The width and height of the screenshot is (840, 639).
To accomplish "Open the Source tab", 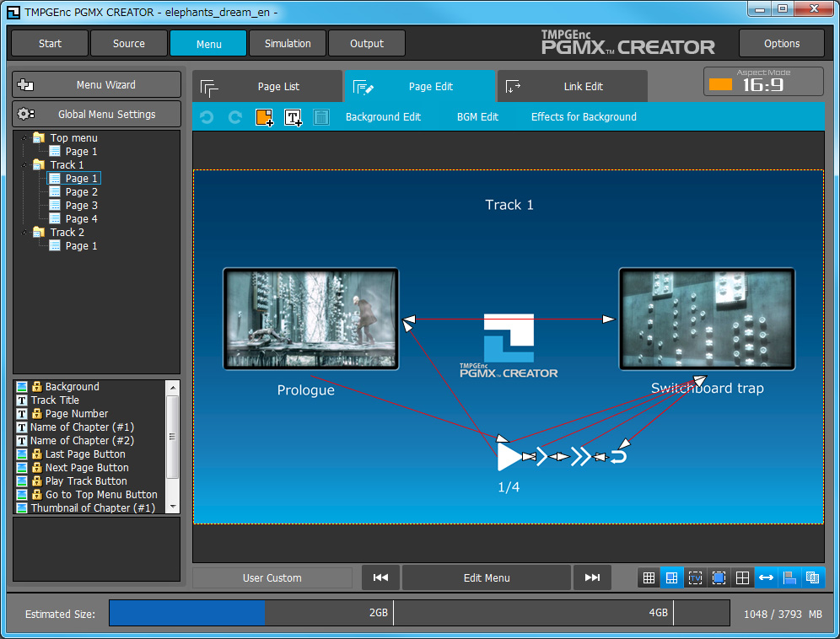I will [128, 43].
